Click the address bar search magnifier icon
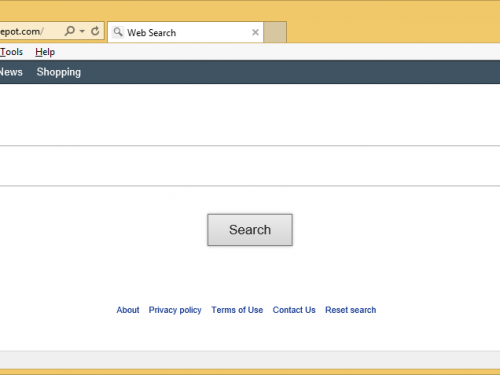The height and width of the screenshot is (375, 500). pos(70,31)
